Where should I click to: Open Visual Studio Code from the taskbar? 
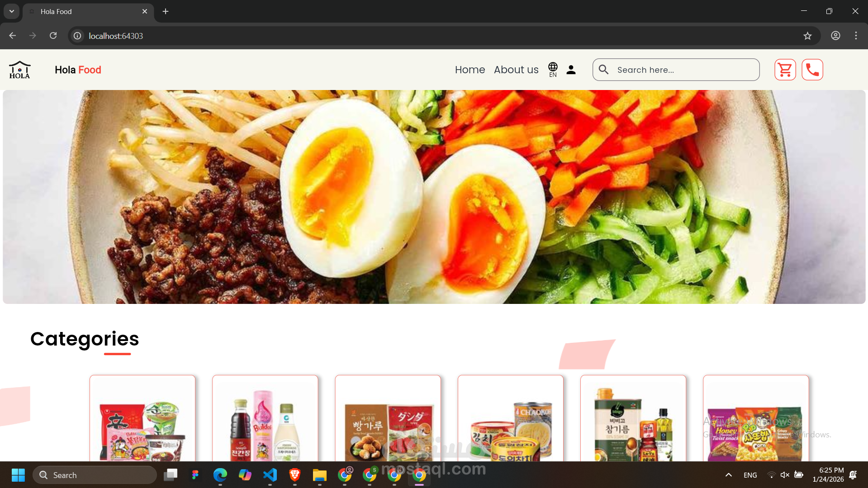pyautogui.click(x=270, y=475)
